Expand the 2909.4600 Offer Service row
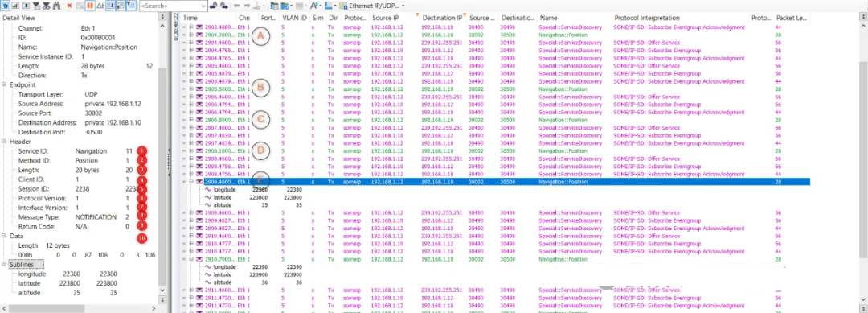This screenshot has width=868, height=313. [x=191, y=212]
